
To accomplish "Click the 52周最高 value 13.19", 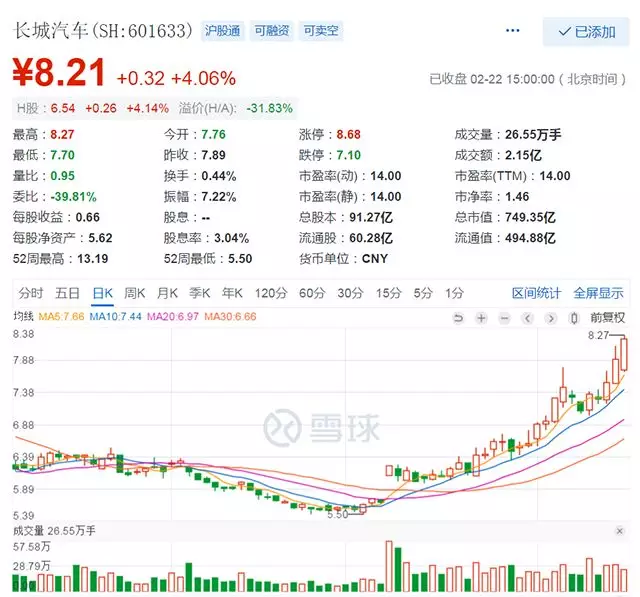I will [93, 259].
